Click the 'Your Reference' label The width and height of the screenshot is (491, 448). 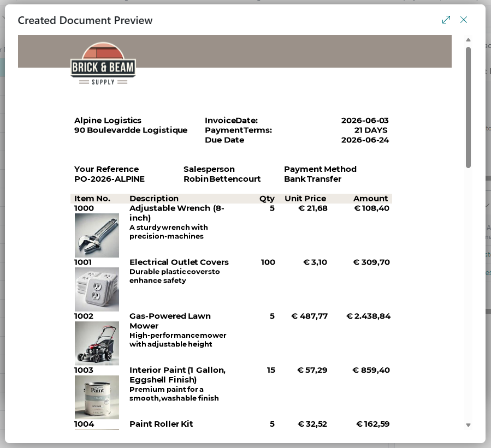pyautogui.click(x=107, y=169)
